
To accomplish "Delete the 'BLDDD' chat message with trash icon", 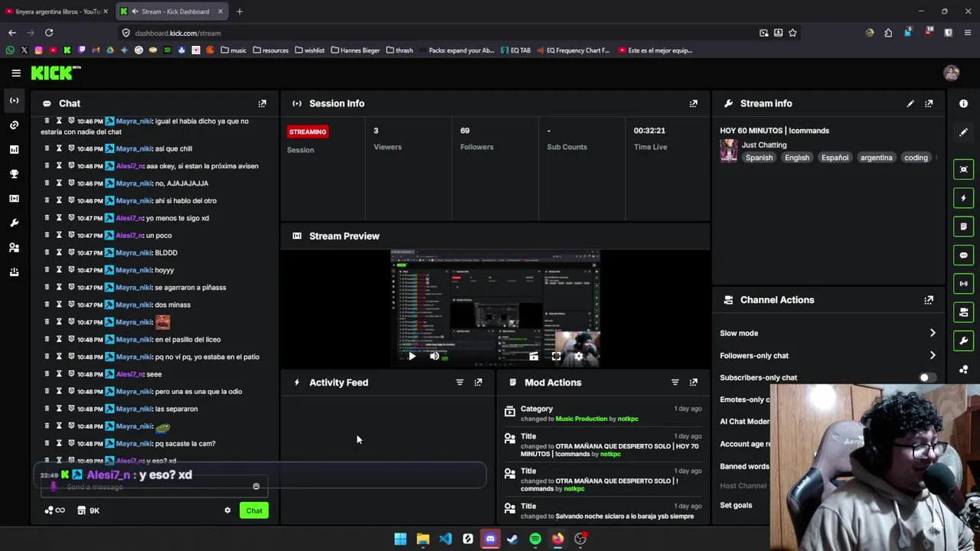I will point(47,252).
